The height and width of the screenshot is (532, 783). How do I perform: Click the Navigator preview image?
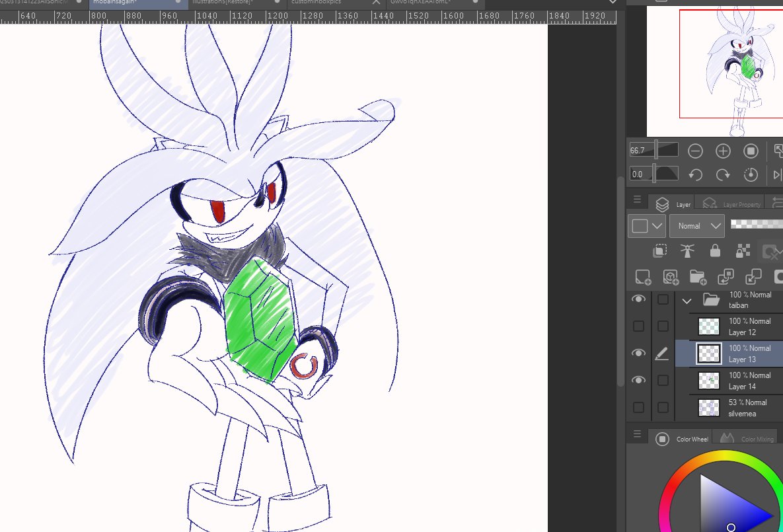[714, 71]
